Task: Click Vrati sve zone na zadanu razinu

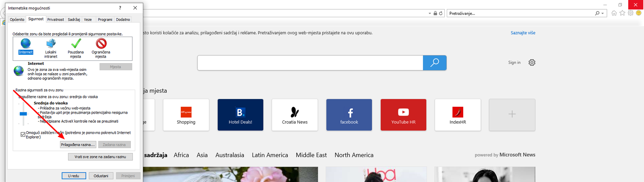Action: 100,157
